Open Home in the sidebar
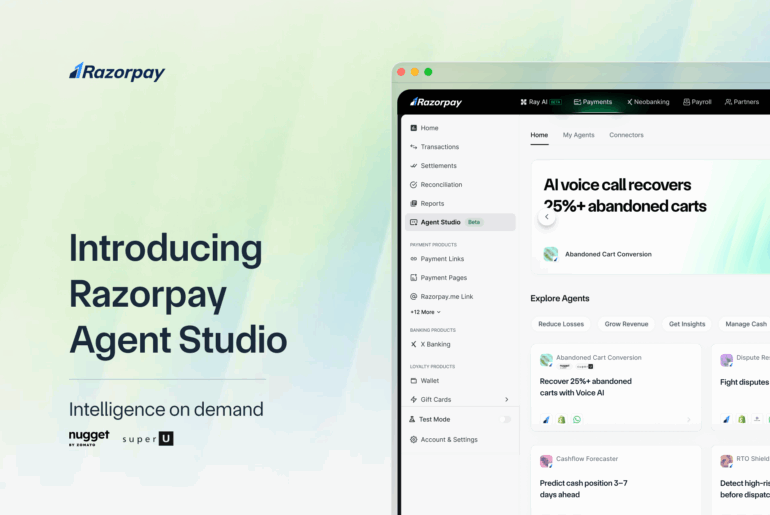This screenshot has width=770, height=515. pos(424,128)
